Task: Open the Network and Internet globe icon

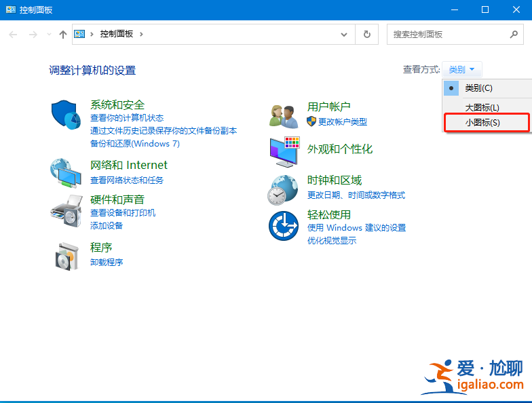Action: click(x=66, y=173)
